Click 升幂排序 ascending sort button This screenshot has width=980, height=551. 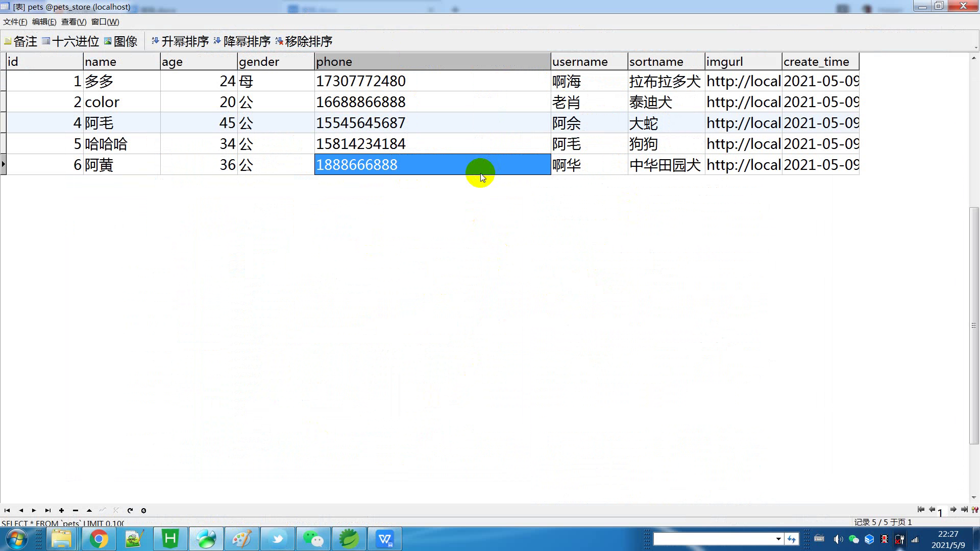point(180,41)
